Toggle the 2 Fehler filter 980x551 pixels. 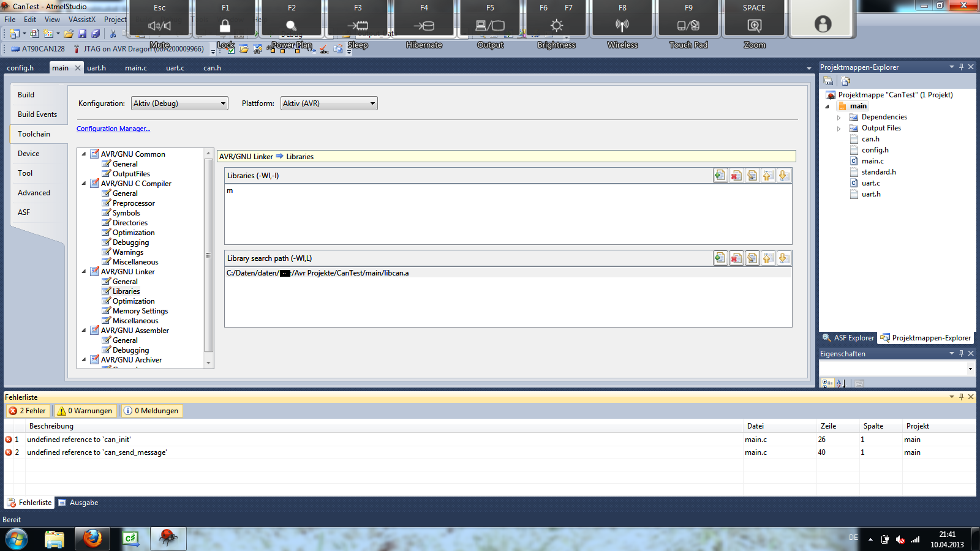[28, 411]
